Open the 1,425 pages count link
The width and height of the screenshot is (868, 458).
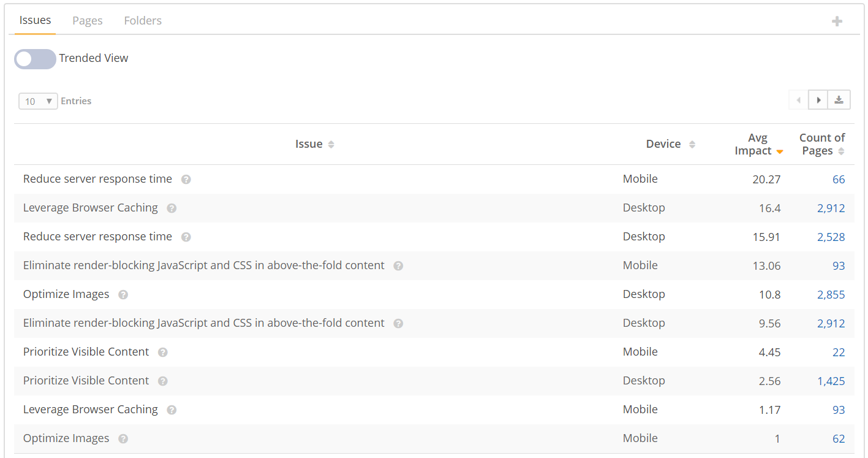click(831, 381)
